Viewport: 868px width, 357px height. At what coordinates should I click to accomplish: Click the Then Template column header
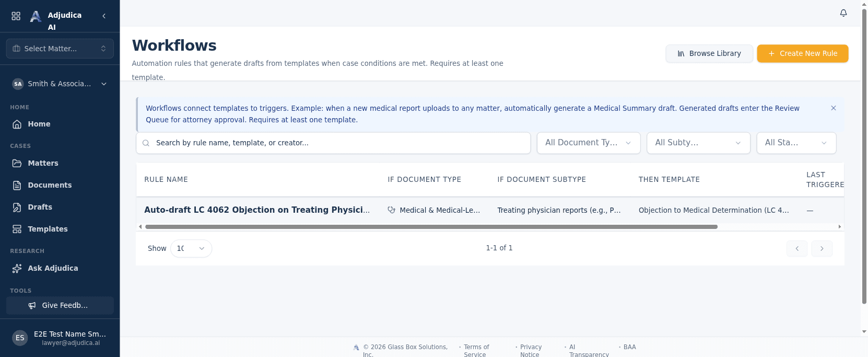669,179
